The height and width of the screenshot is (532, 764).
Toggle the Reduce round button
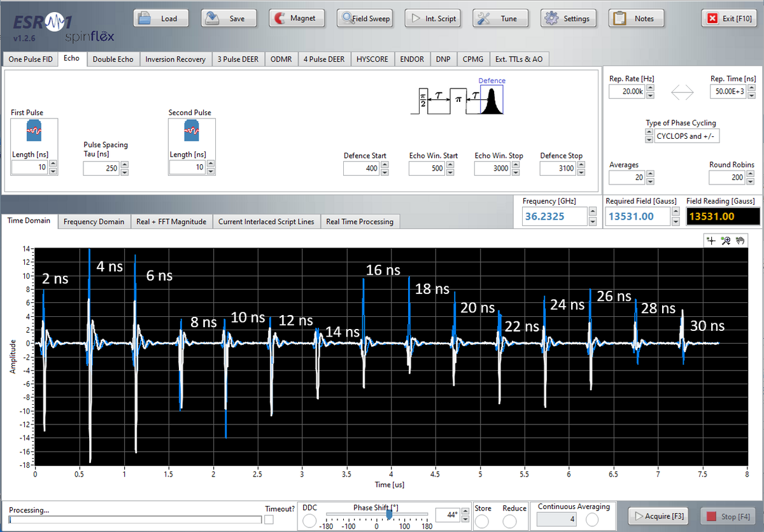(x=510, y=521)
